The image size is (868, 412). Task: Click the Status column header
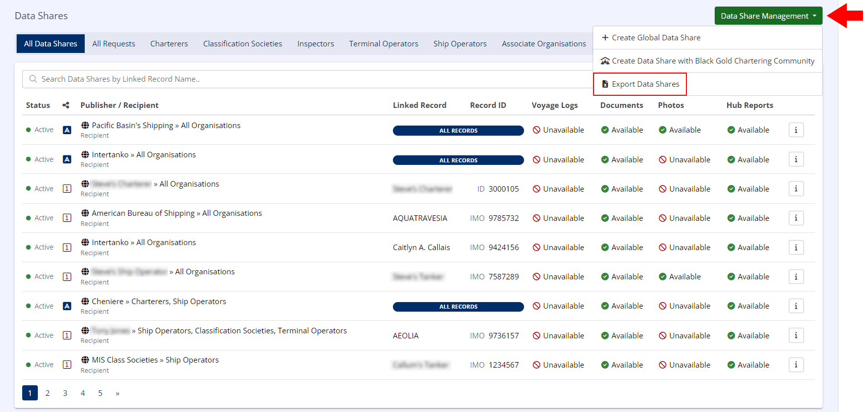click(x=38, y=105)
